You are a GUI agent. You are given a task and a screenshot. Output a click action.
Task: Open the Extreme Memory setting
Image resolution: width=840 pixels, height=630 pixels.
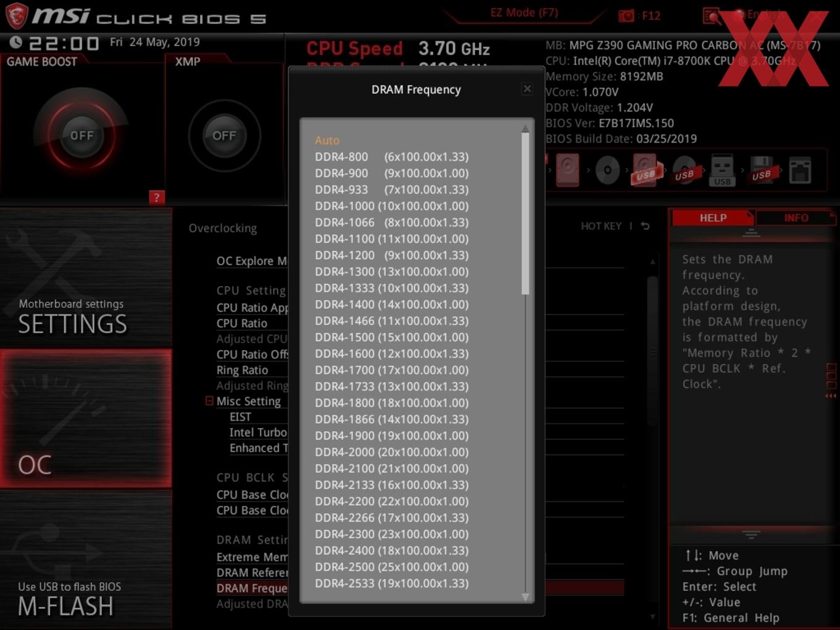[252, 557]
